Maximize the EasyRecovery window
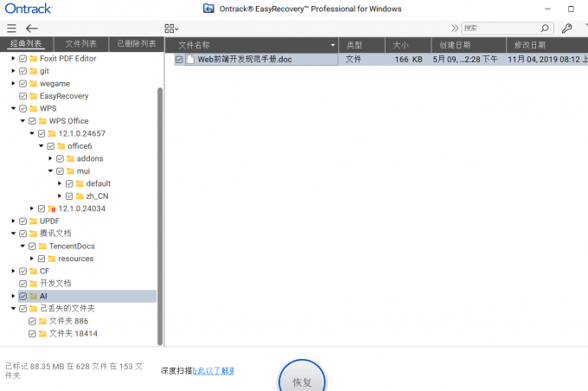Viewport: 588px width, 391px height. pyautogui.click(x=571, y=9)
